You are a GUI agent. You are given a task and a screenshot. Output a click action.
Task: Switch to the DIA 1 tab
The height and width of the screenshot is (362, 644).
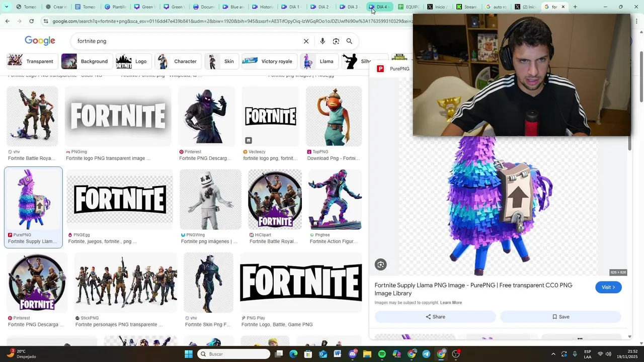click(290, 7)
